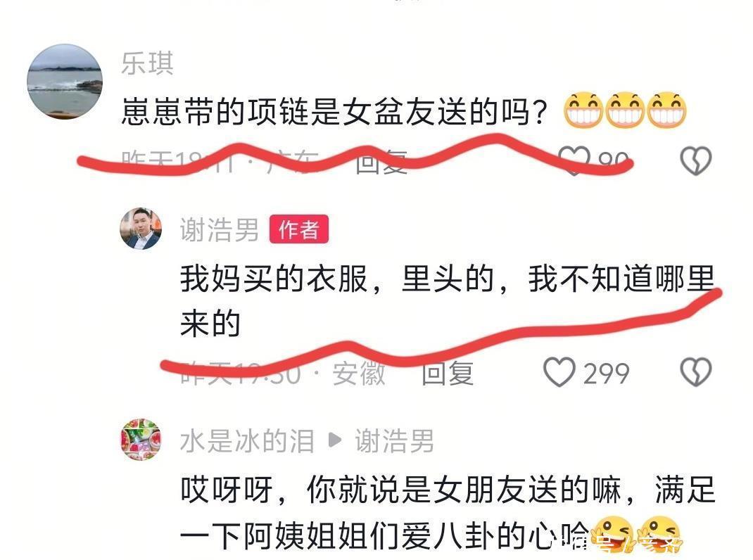Open username 水是冰的泪 profile link
The image size is (753, 560).
(247, 441)
